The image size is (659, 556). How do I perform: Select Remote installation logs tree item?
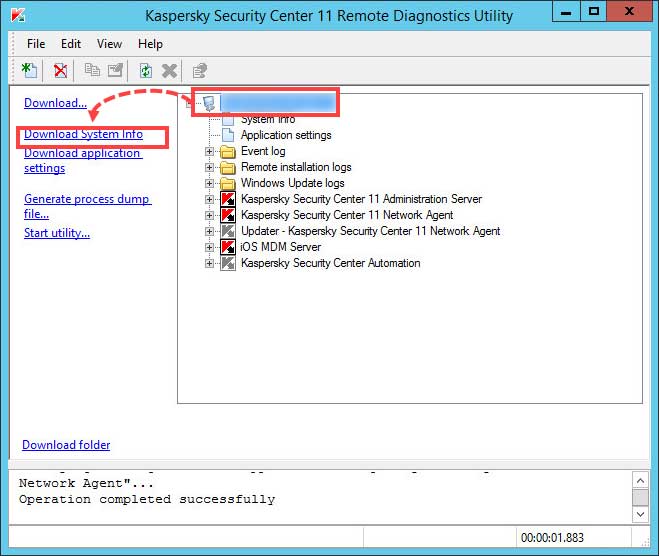tap(296, 167)
